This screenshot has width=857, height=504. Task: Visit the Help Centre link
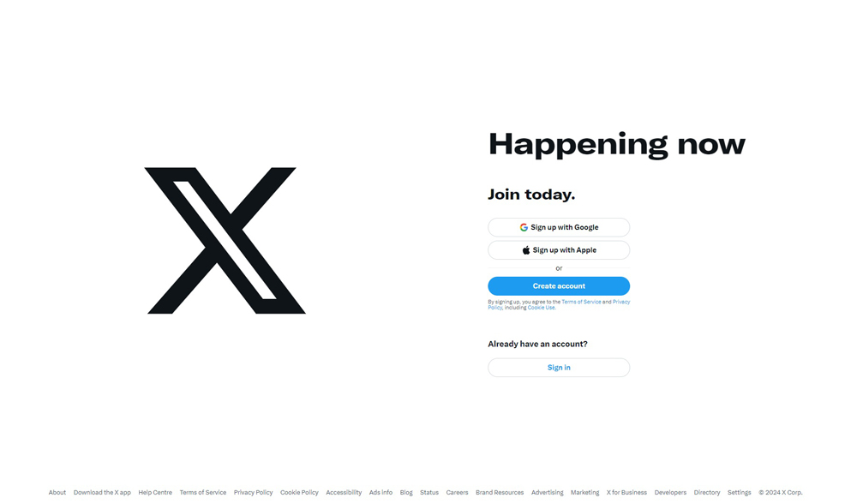(x=155, y=493)
